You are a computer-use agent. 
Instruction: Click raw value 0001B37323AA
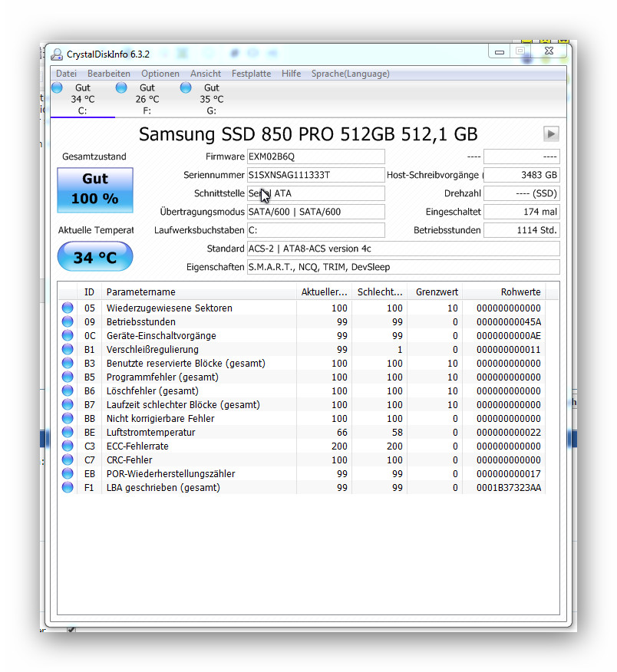coord(509,488)
